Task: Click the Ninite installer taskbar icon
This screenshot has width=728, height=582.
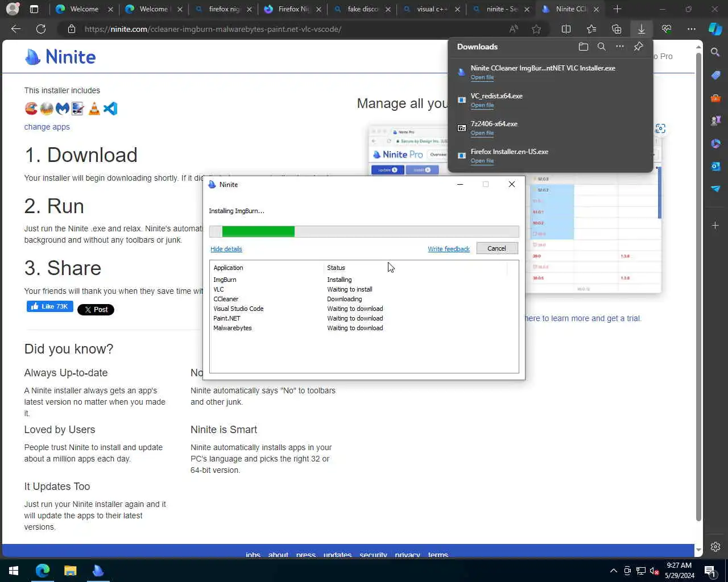Action: click(98, 571)
